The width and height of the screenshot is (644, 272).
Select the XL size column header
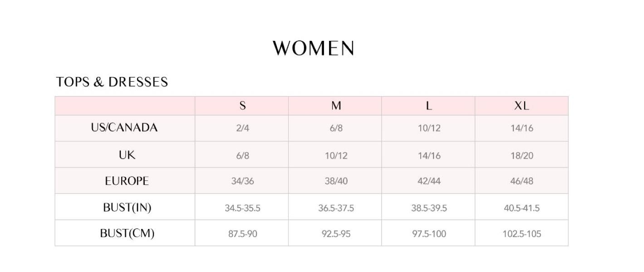(x=521, y=106)
